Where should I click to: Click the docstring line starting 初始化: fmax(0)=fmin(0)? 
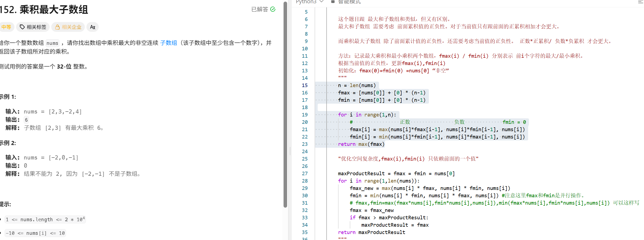[393, 71]
